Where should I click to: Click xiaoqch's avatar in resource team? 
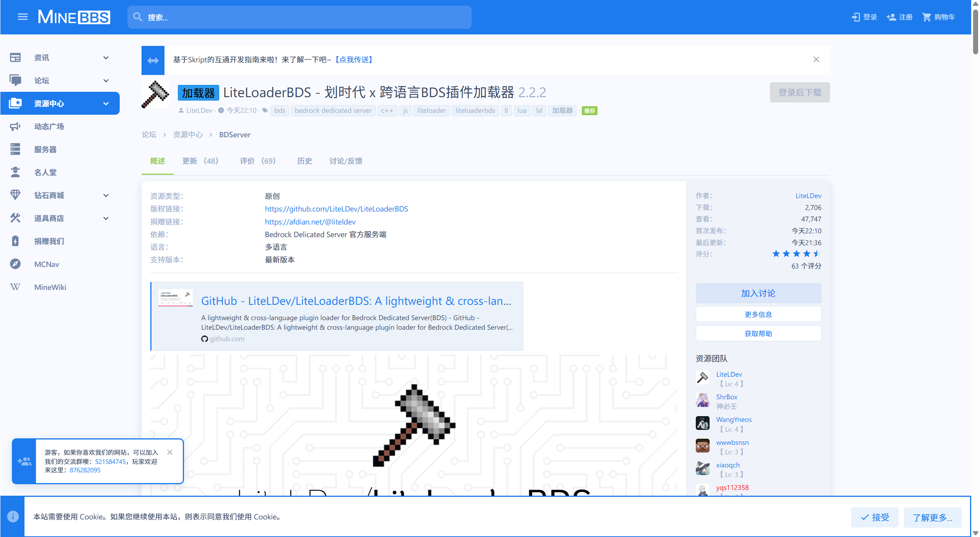coord(703,468)
